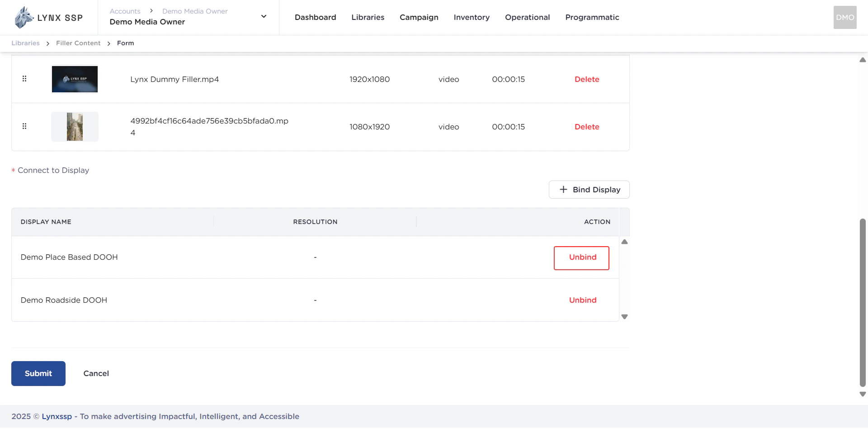Click the drag handle beside Lynx Dummy Filler.mp4
This screenshot has height=429, width=868.
click(25, 79)
